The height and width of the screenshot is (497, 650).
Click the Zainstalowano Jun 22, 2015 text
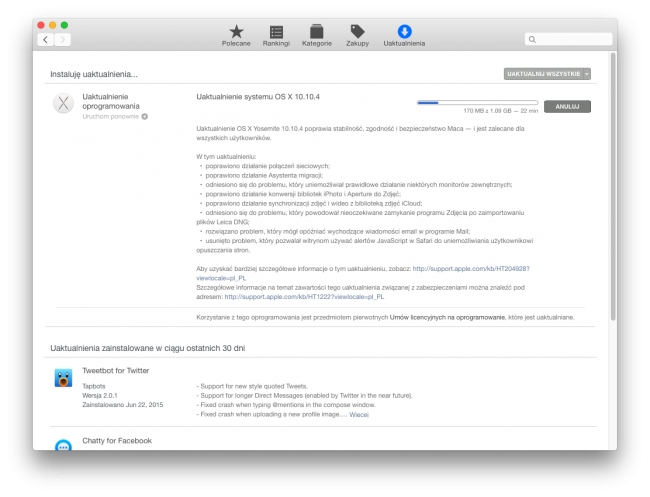click(x=123, y=405)
